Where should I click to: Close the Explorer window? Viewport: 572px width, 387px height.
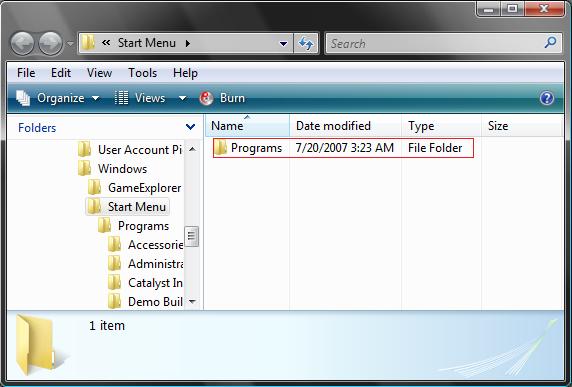[544, 8]
